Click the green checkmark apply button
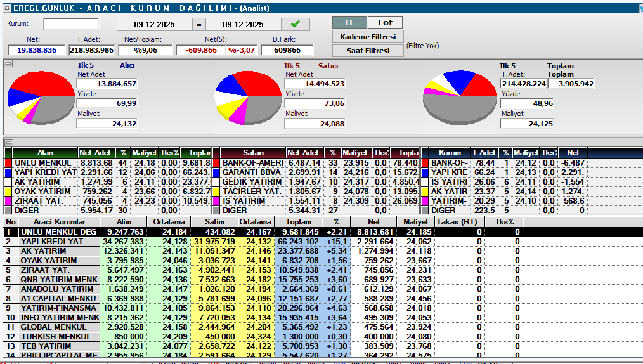Viewport: 643px width, 364px height. (296, 24)
